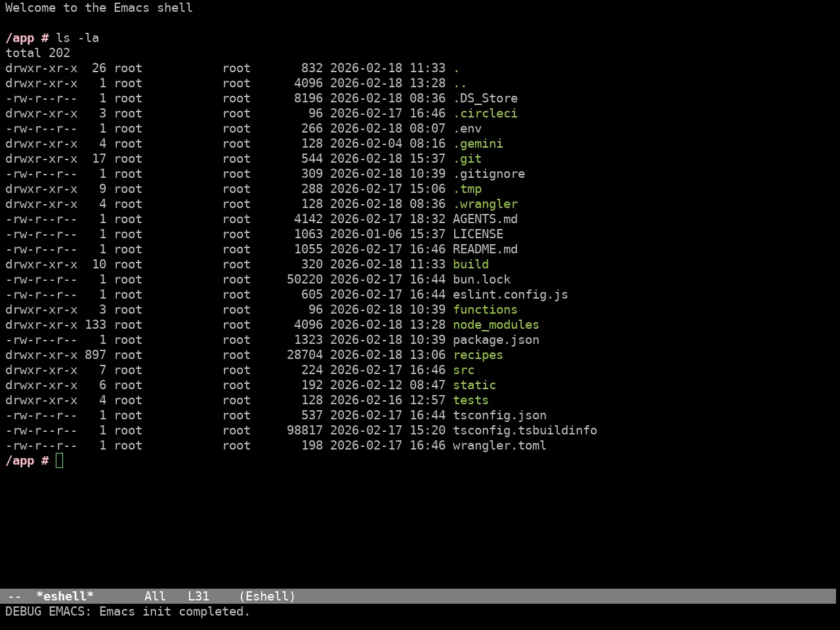Select the functions directory name

(x=485, y=310)
